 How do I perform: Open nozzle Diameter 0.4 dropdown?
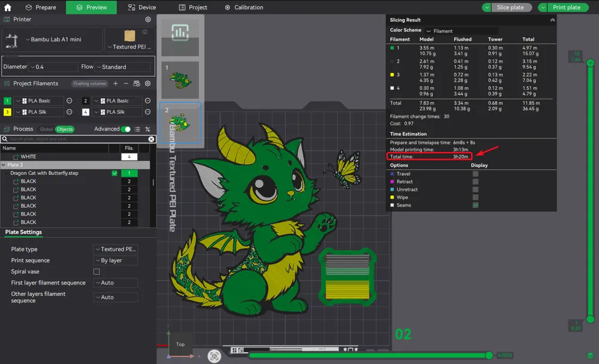tap(53, 67)
